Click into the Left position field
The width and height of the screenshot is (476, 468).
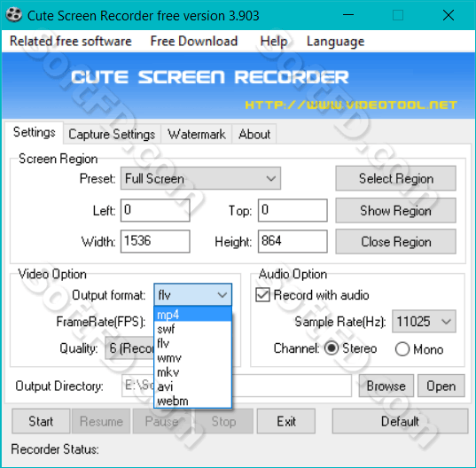(x=155, y=210)
